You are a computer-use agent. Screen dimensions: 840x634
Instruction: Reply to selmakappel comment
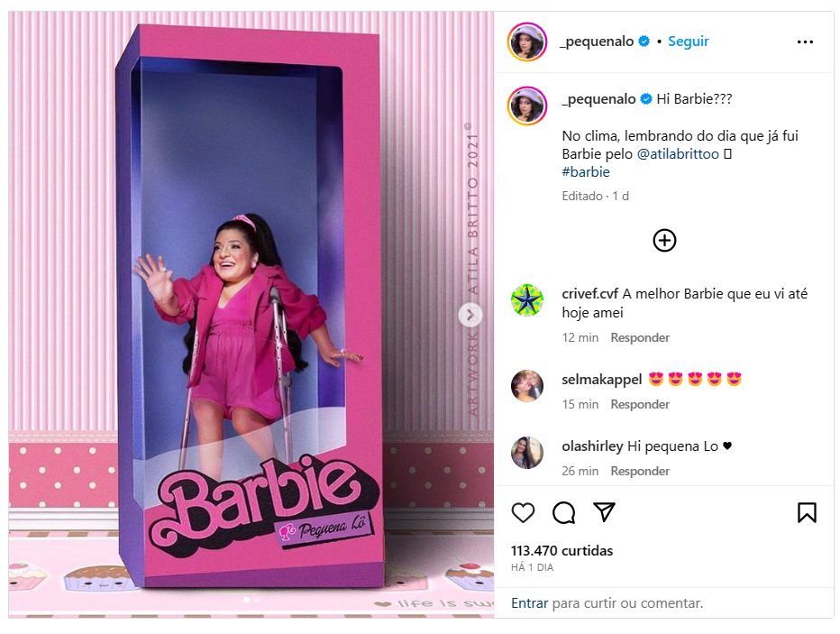pyautogui.click(x=640, y=404)
